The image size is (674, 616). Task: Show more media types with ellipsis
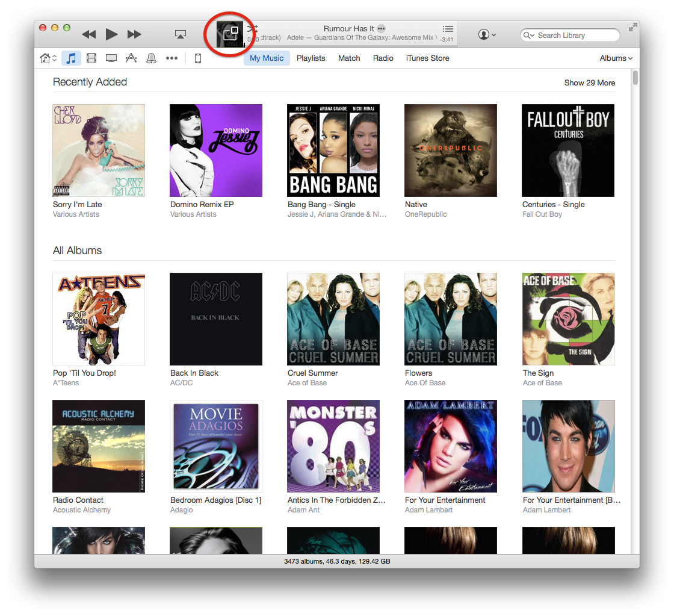point(172,58)
